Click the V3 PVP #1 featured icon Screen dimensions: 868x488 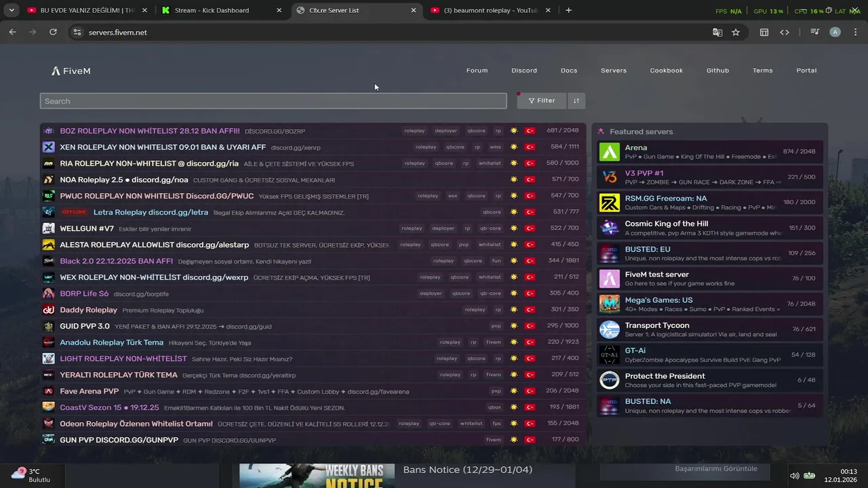point(610,177)
